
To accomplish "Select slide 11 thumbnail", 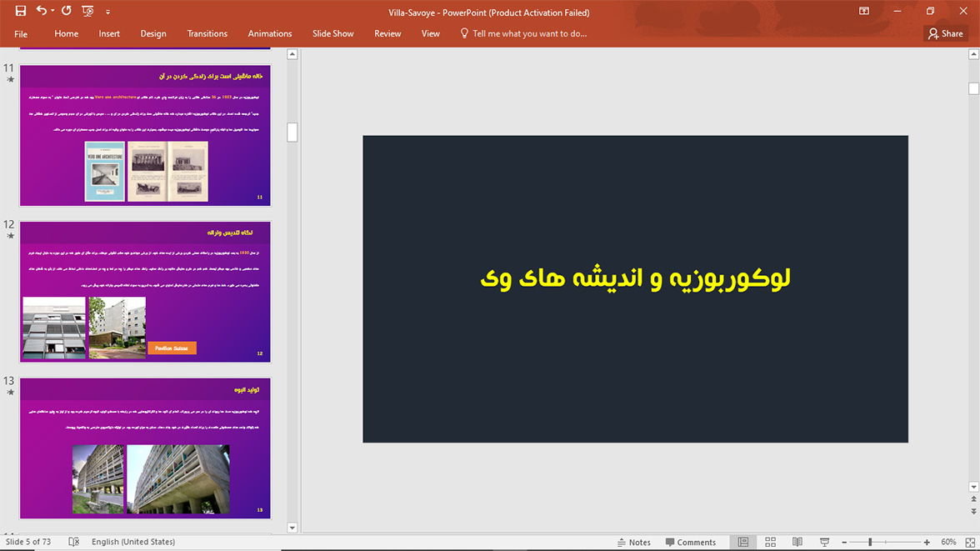I will [x=145, y=135].
